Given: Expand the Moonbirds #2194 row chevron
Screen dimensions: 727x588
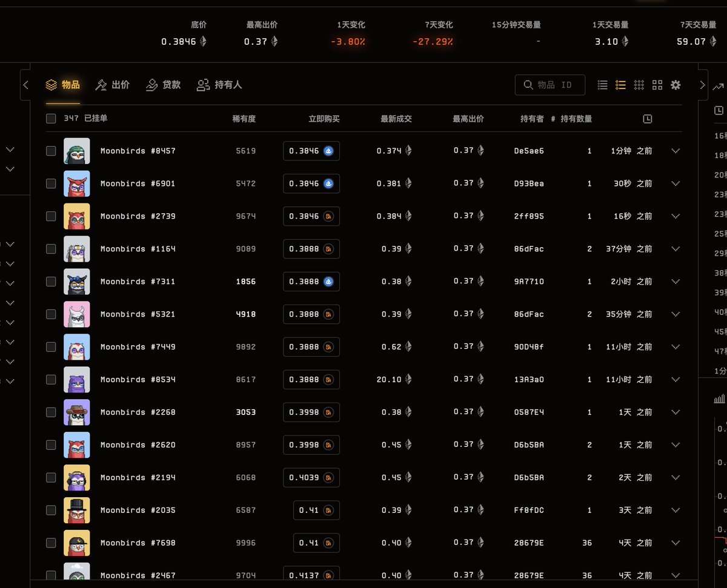Looking at the screenshot, I should pyautogui.click(x=676, y=478).
